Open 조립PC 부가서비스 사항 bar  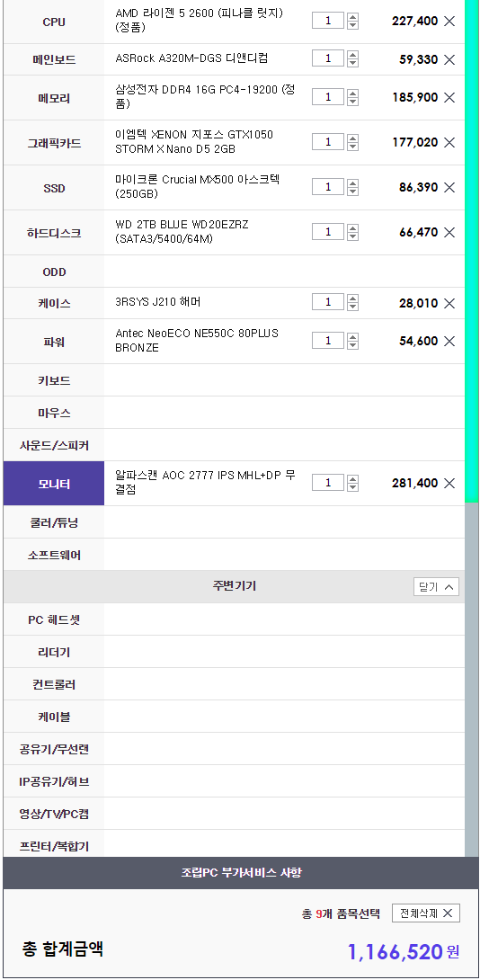(241, 872)
